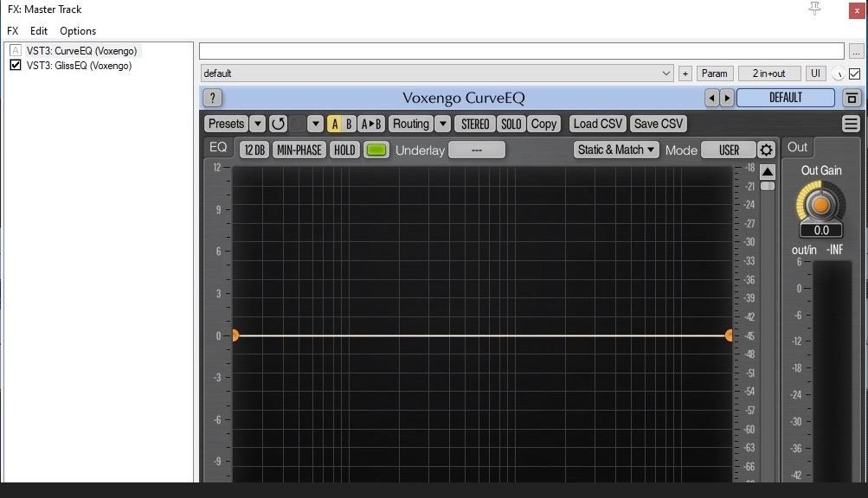Open EQ mode settings gear icon

click(x=766, y=150)
